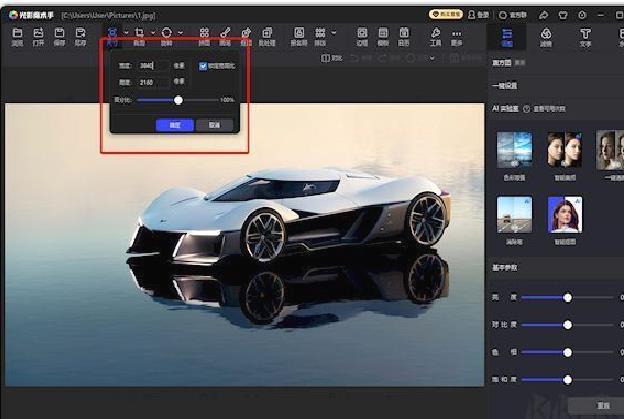Click the blue confirm button in size dialog
624x419 pixels.
click(175, 125)
